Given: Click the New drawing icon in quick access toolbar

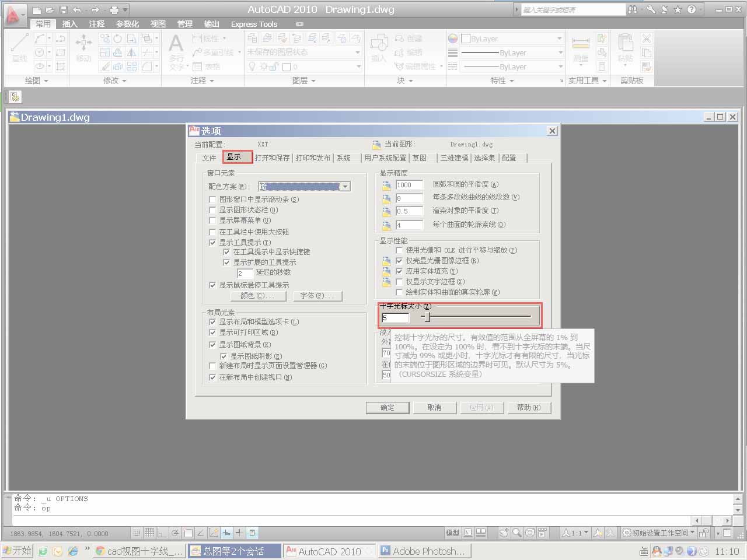Looking at the screenshot, I should coord(37,10).
